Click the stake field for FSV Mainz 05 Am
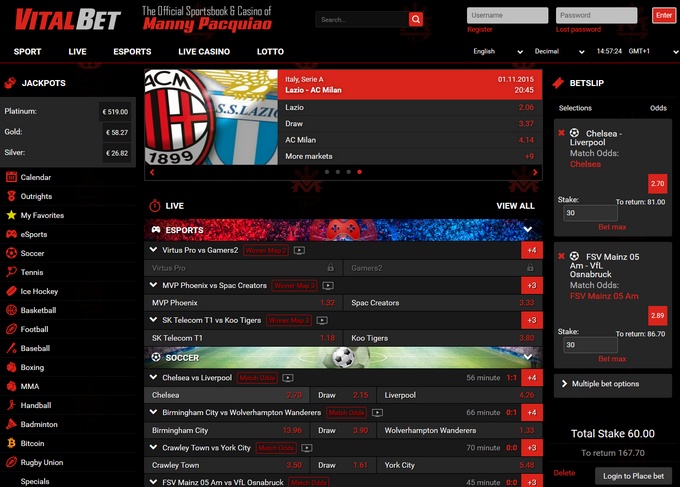680x487 pixels. [590, 345]
